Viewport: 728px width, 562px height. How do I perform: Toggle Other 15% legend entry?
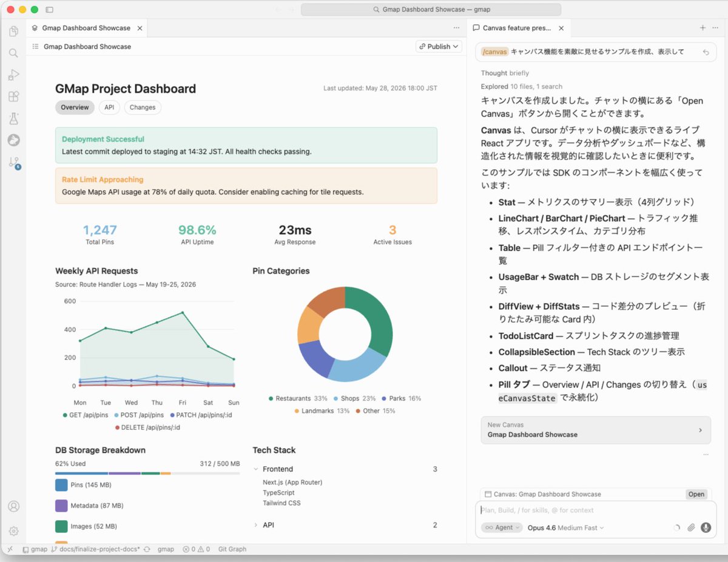coord(375,411)
